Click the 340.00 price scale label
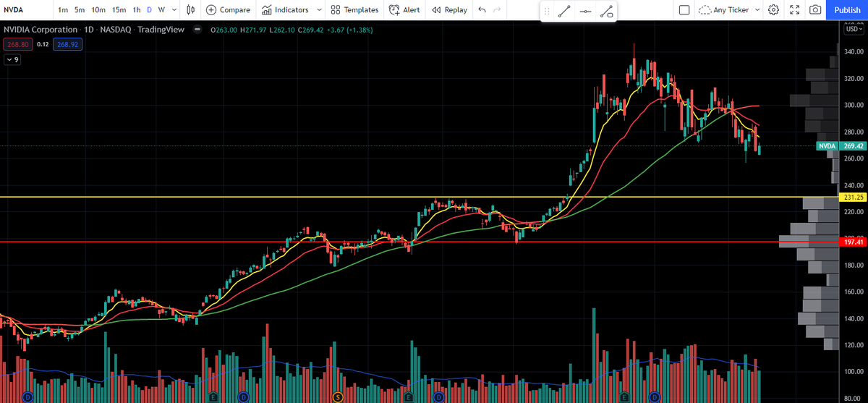 coord(854,52)
